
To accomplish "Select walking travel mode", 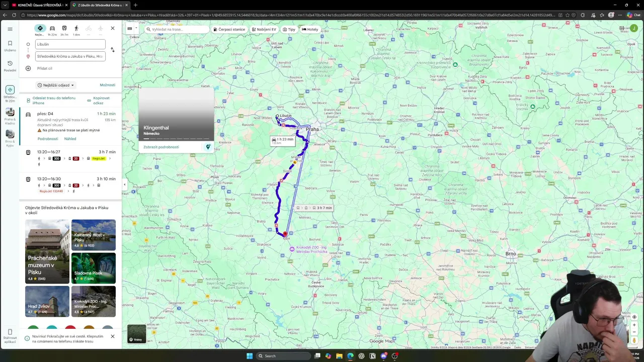I will [76, 28].
